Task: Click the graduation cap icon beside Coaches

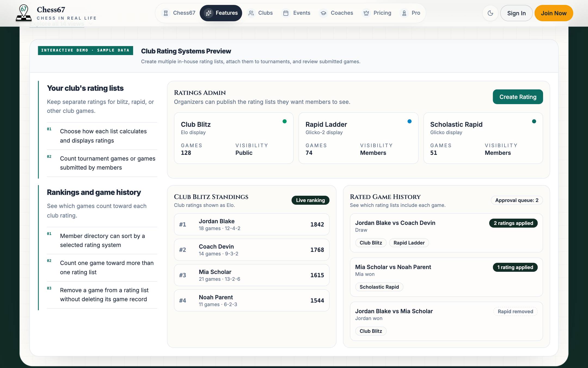Action: (x=323, y=13)
